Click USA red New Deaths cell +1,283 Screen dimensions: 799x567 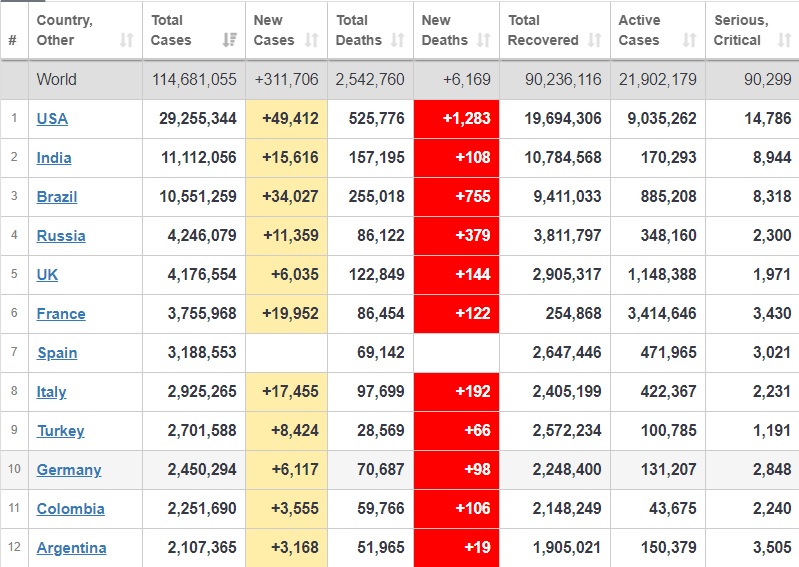tap(456, 119)
